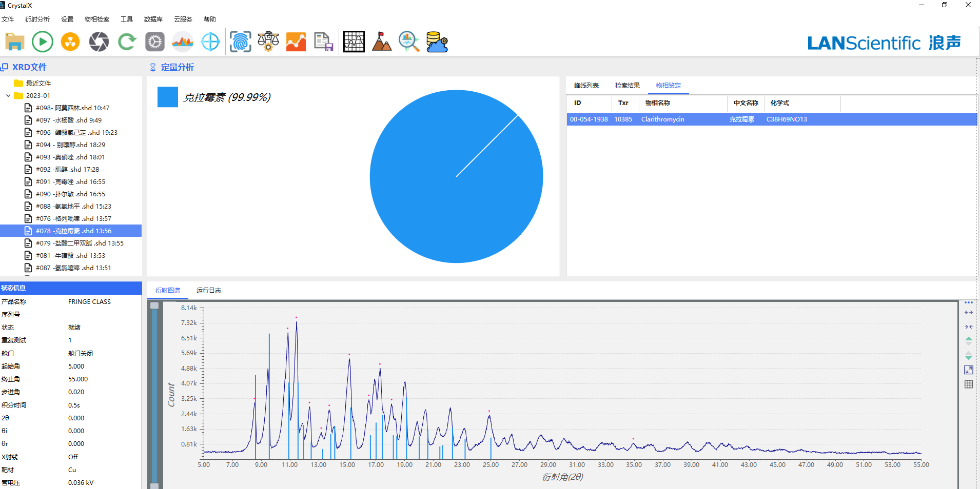Image resolution: width=980 pixels, height=489 pixels.
Task: Click the mountain peak with flag icon
Action: 381,42
